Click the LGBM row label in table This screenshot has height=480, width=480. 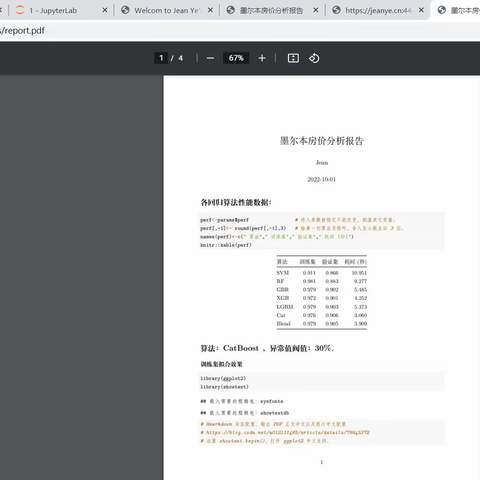click(285, 307)
